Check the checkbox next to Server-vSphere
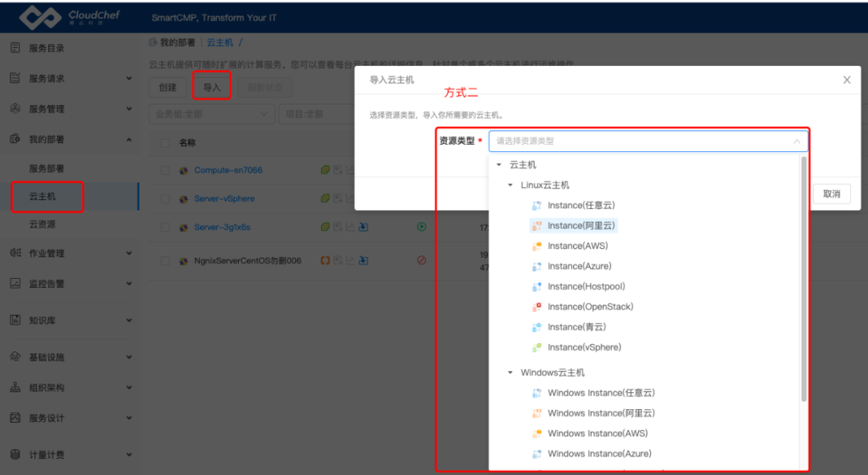 click(165, 199)
